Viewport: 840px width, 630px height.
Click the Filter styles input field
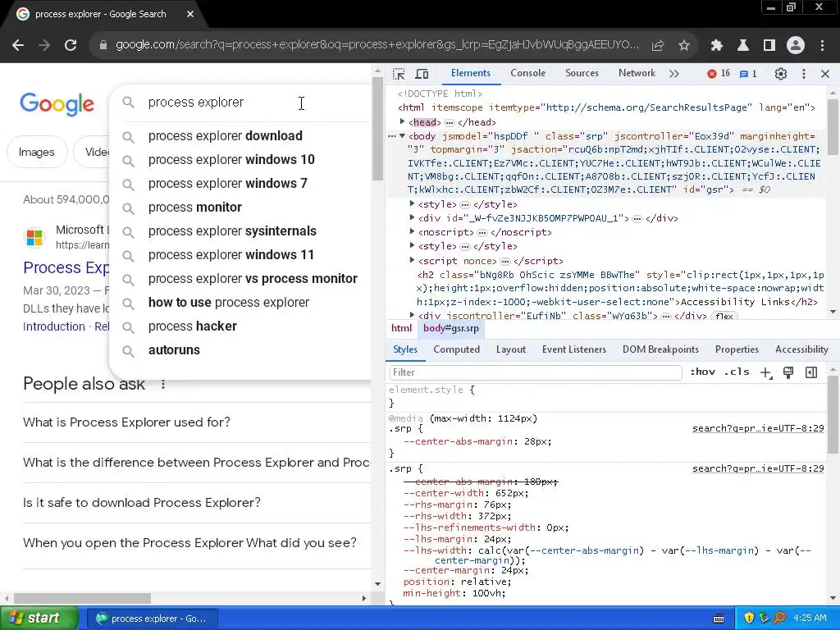535,372
